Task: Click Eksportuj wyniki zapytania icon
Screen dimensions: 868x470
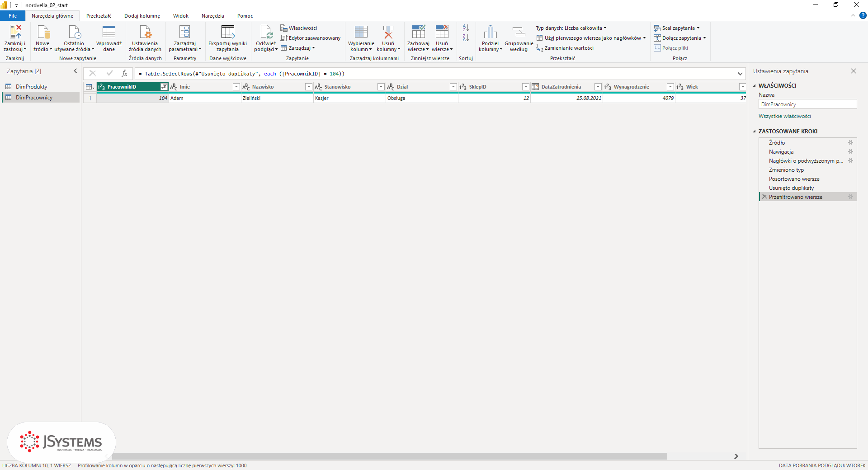Action: [227, 32]
